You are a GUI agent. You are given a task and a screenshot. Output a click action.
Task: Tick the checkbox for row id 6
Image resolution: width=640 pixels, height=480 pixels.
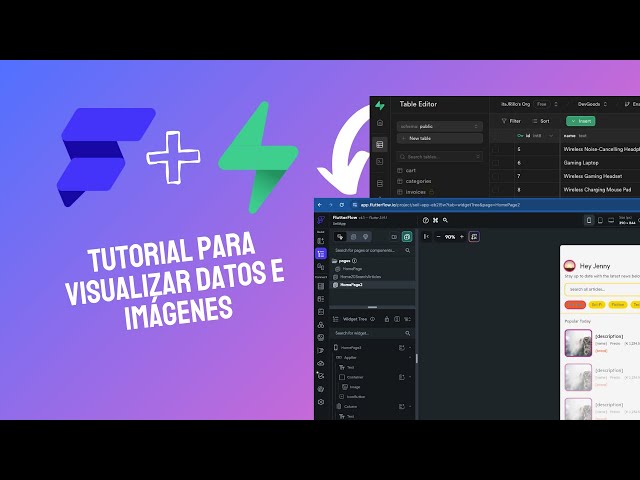[x=495, y=163]
